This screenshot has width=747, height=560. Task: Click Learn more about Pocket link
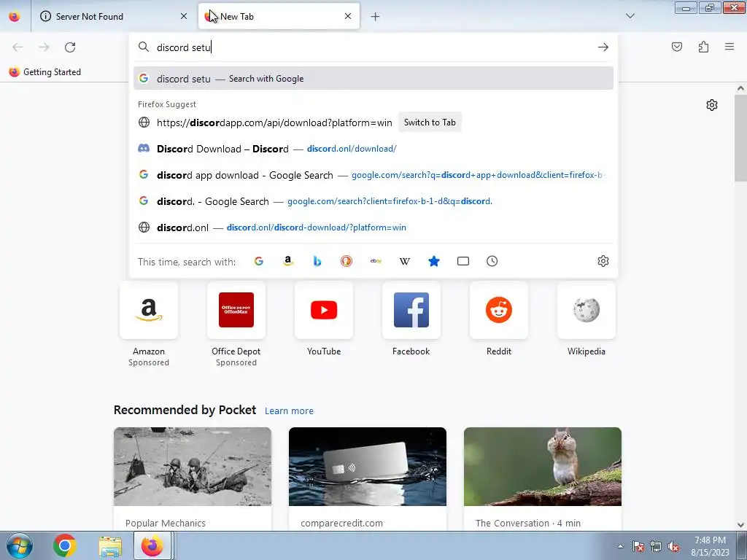(x=289, y=411)
